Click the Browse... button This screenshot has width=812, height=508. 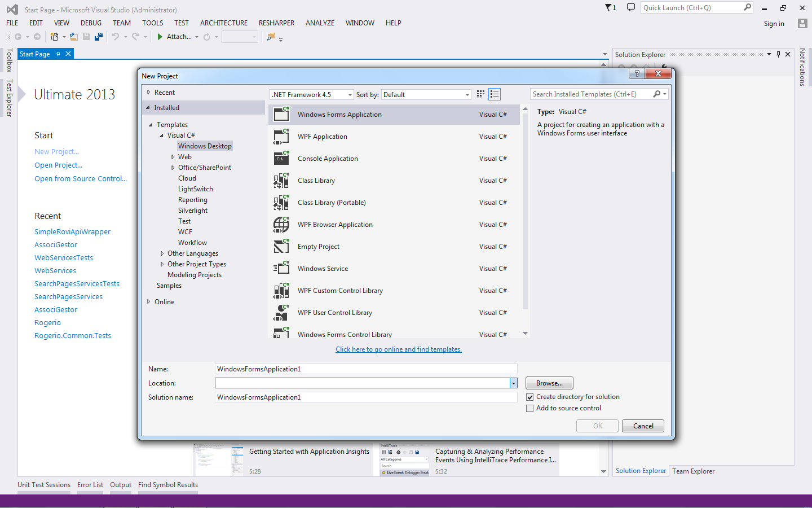[549, 383]
